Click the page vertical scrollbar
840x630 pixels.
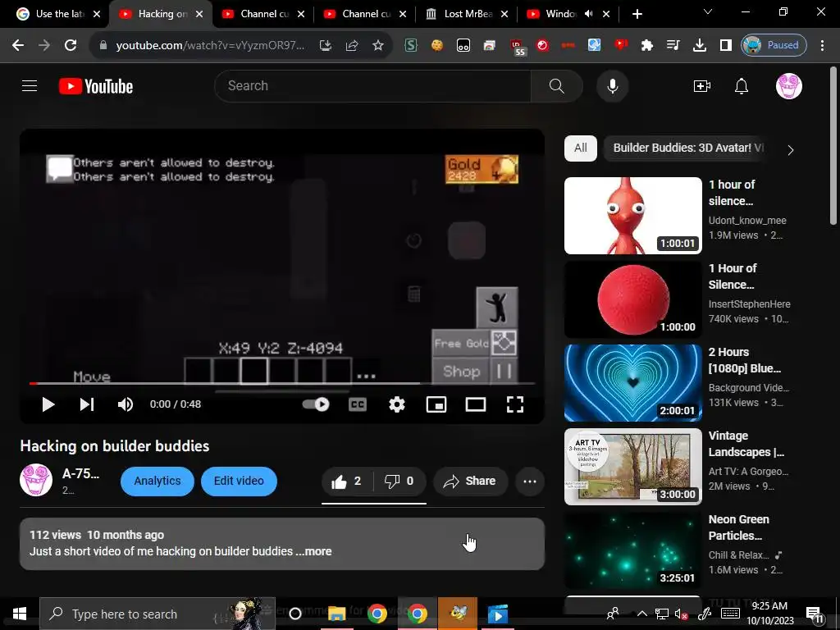tap(833, 144)
